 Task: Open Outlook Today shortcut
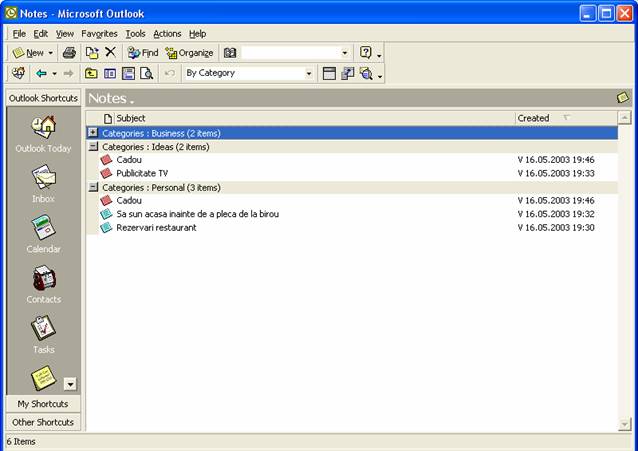[x=43, y=134]
